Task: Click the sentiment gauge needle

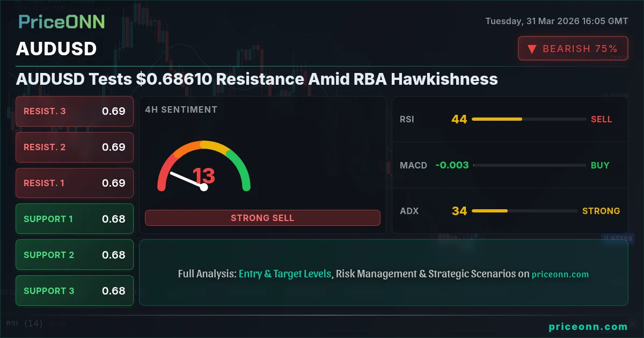Action: pos(186,180)
